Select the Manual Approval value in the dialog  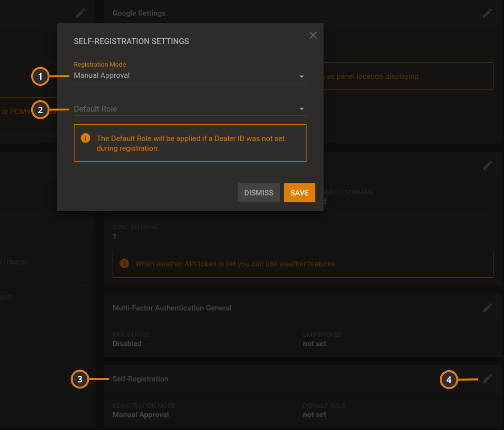point(102,75)
